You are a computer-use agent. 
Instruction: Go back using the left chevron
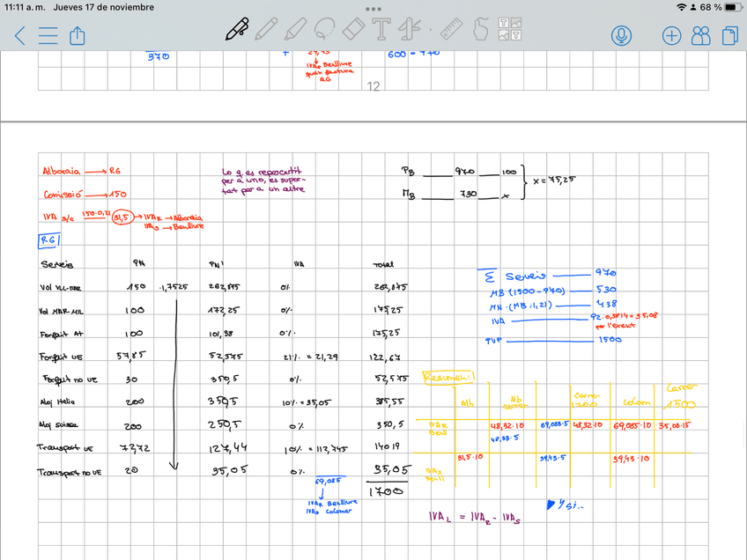[20, 35]
